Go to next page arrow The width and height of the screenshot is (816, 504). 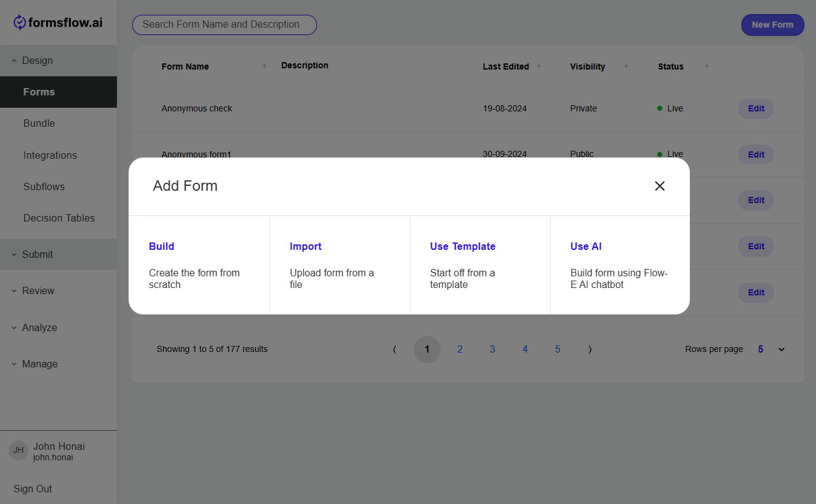point(590,349)
